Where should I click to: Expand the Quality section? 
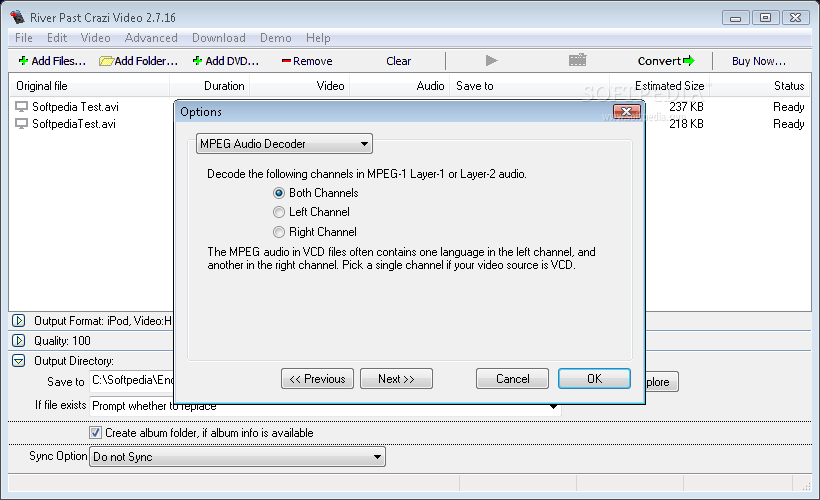[x=18, y=340]
